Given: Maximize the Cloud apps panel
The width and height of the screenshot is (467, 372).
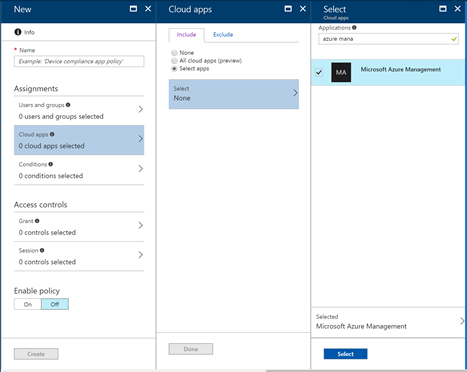Looking at the screenshot, I should point(288,9).
